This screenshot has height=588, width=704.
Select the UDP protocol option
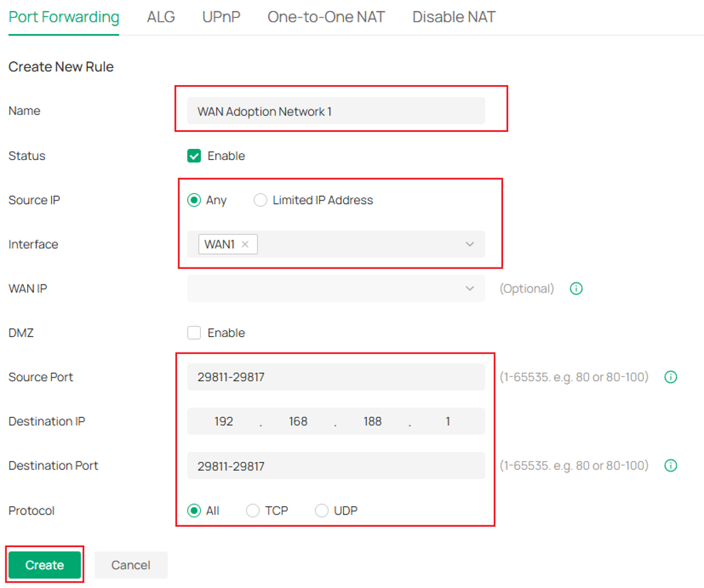click(321, 510)
